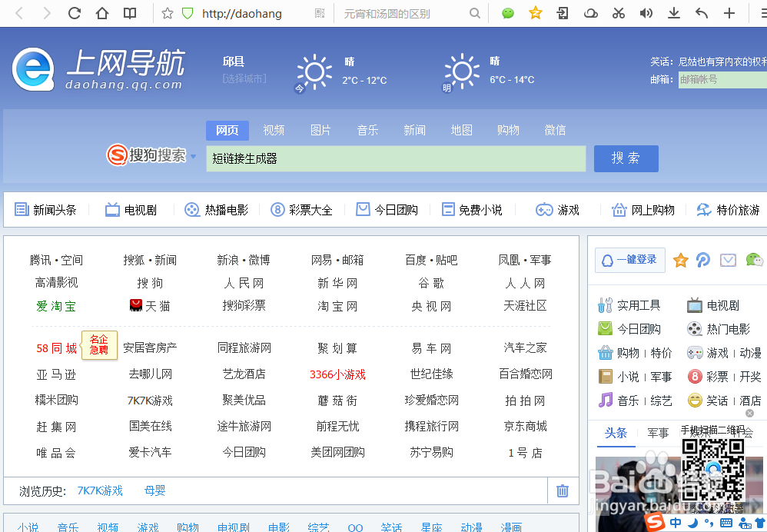The width and height of the screenshot is (767, 532).
Task: Select the 音乐 search tab
Action: coord(367,130)
